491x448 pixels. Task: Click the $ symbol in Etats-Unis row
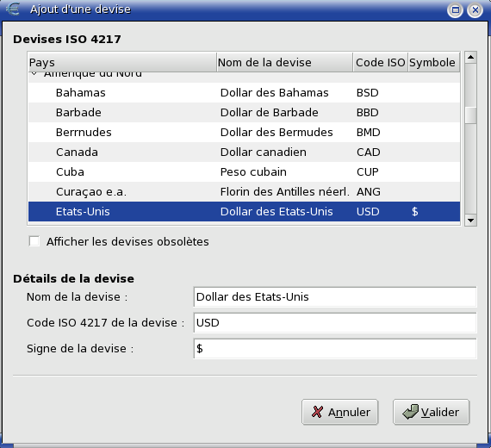(x=415, y=211)
